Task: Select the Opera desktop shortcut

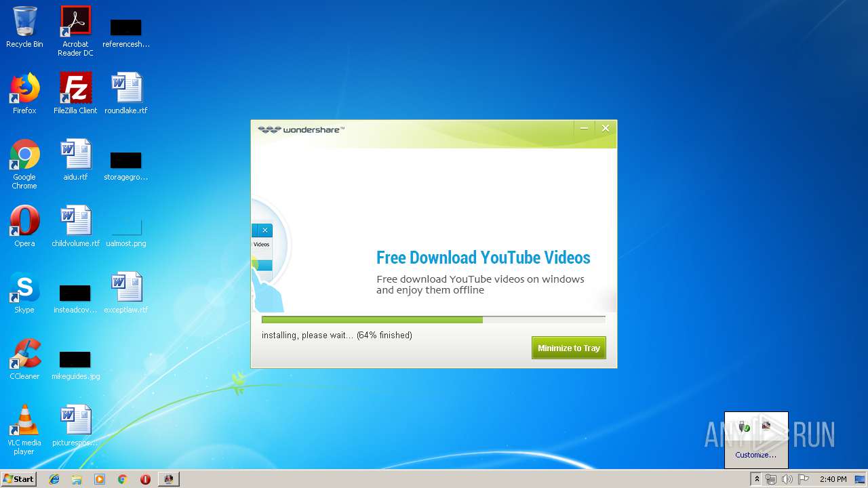Action: click(x=24, y=226)
